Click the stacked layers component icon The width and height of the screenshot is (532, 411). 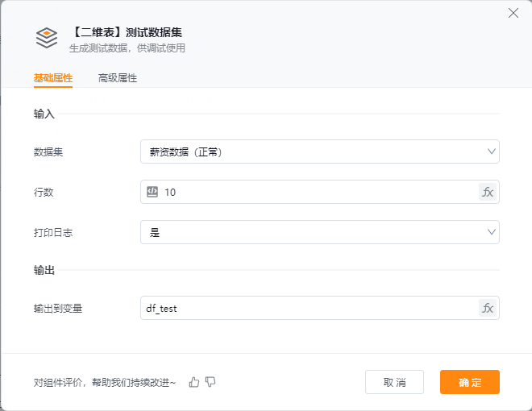click(47, 38)
